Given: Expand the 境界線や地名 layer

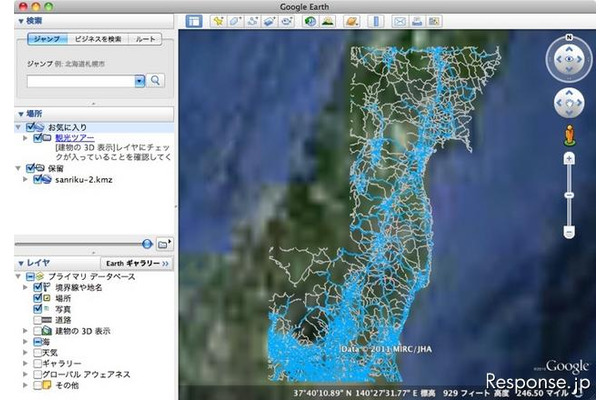Looking at the screenshot, I should (x=25, y=287).
